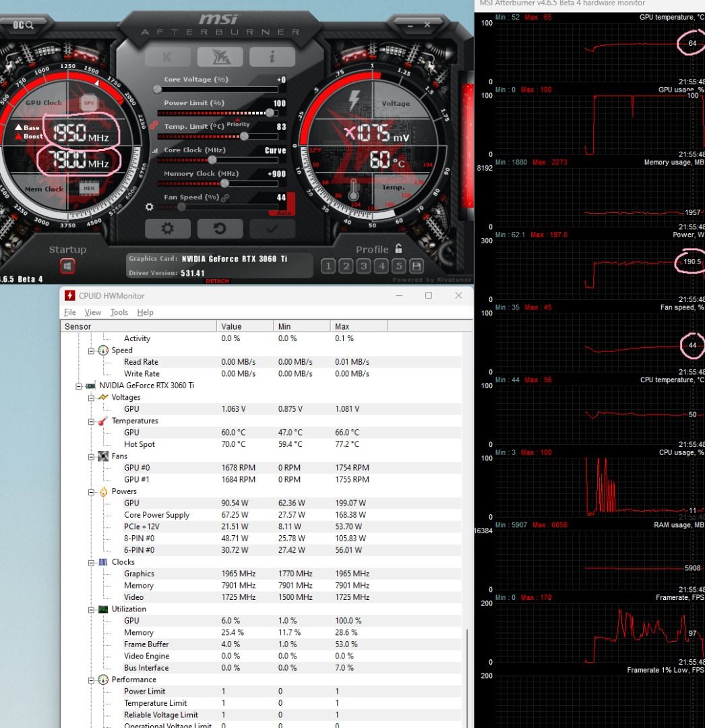
Task: Collapse the Performance tree node
Action: click(92, 680)
